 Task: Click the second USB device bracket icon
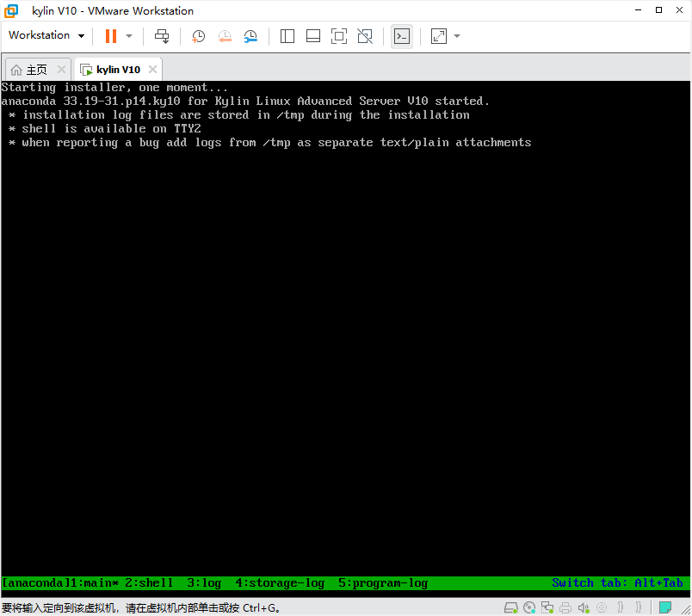click(x=638, y=607)
